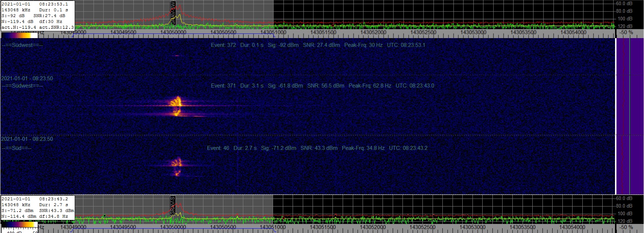Viewport: 644px width, 233px height.
Task: Click the act.N:-119.4 readout in top info box
Action: coord(19,27)
